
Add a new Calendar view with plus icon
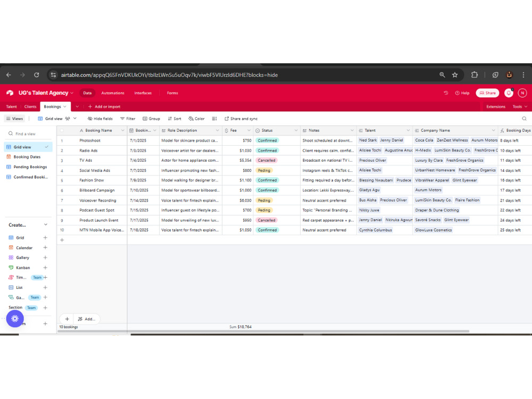pyautogui.click(x=45, y=248)
